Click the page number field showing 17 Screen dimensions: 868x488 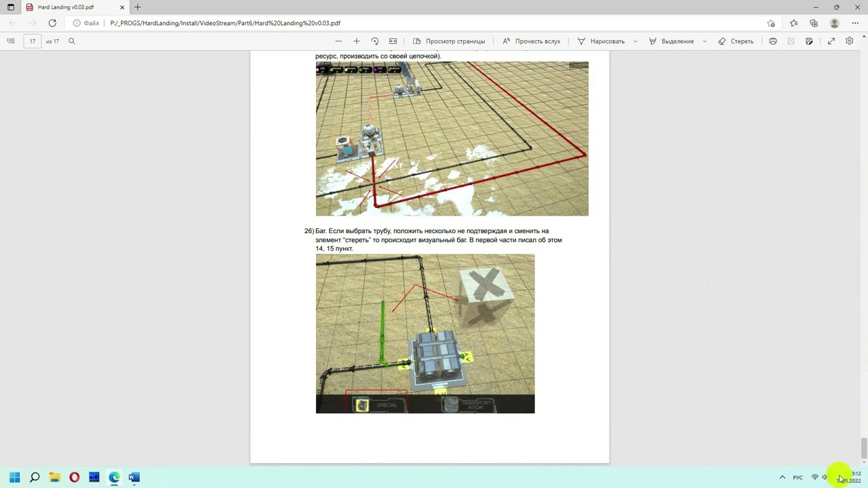pyautogui.click(x=33, y=41)
